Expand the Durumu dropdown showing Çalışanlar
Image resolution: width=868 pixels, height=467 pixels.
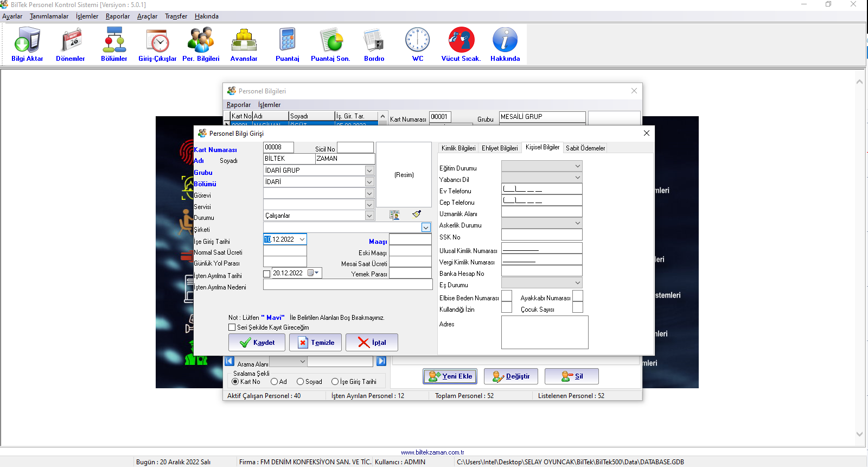(369, 216)
